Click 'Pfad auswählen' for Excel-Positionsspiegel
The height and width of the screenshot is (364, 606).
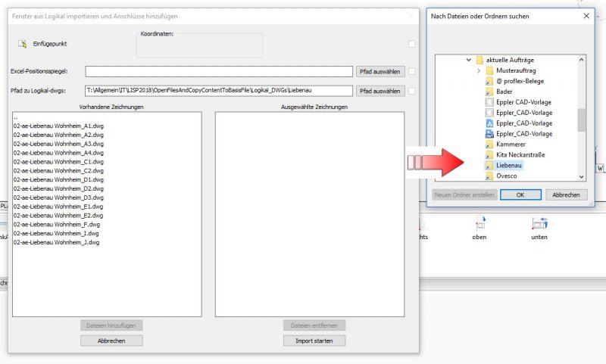coord(380,71)
